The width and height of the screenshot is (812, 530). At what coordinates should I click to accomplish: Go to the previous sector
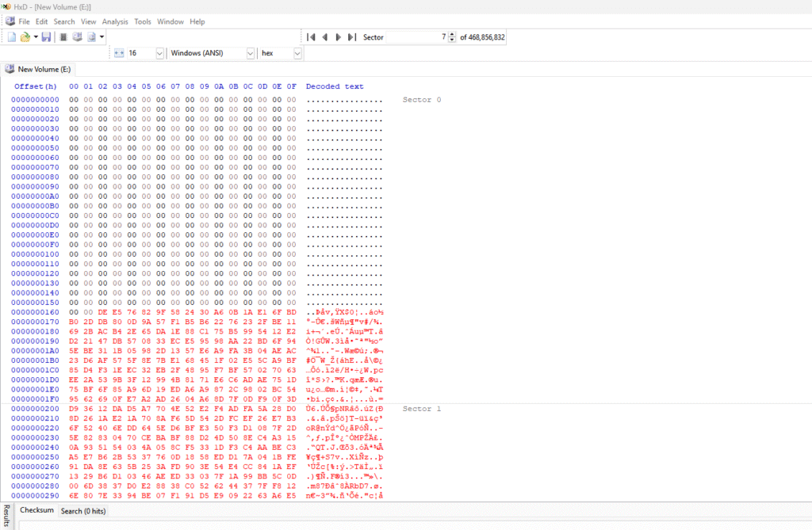coord(324,36)
